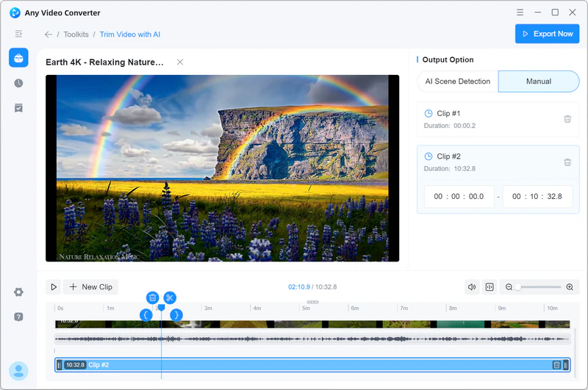Viewport: 588px width, 390px height.
Task: Adjust the timeline zoom slider
Action: click(x=539, y=287)
